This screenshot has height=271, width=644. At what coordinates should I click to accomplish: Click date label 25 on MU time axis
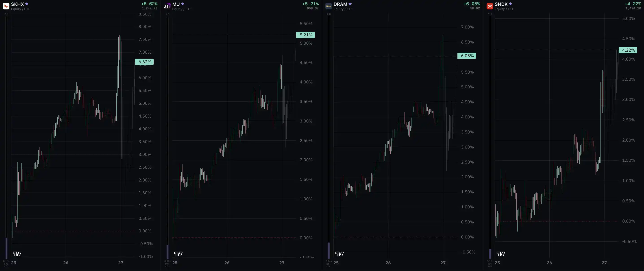click(175, 263)
